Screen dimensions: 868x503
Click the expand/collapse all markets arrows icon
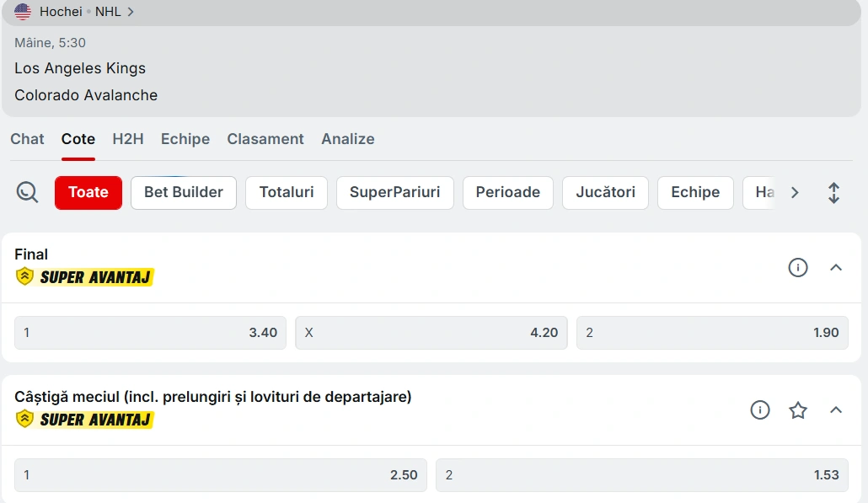[x=833, y=193]
